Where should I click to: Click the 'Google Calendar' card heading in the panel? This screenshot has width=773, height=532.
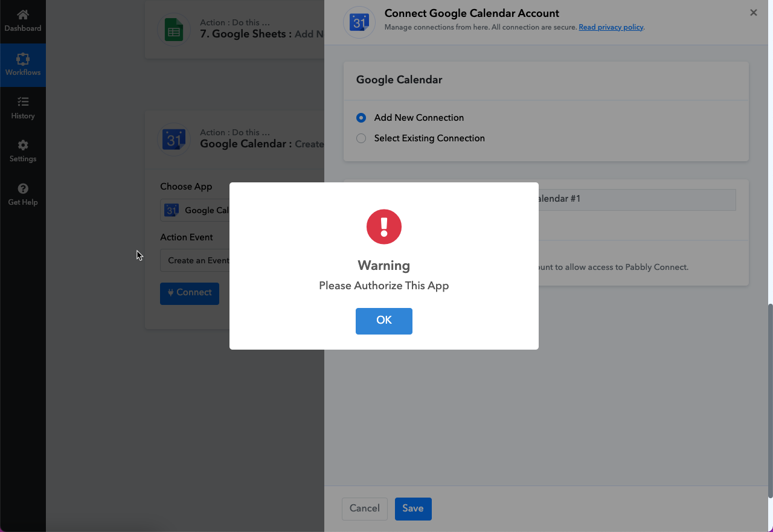399,80
